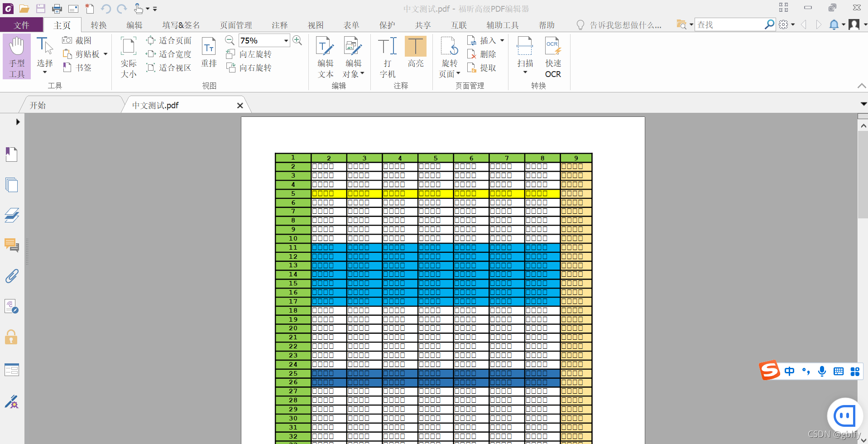Click Sogou IME microphone voice input
The image size is (868, 444).
(822, 371)
